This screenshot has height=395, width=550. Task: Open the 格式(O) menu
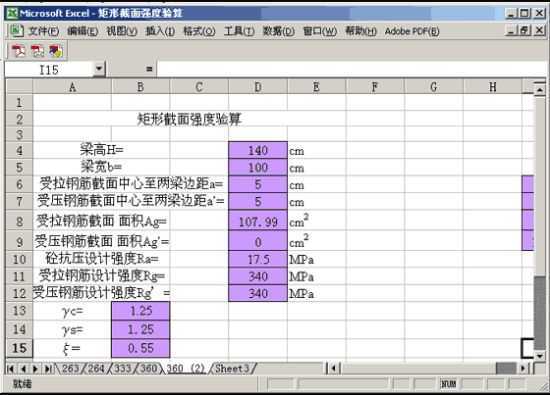[199, 32]
